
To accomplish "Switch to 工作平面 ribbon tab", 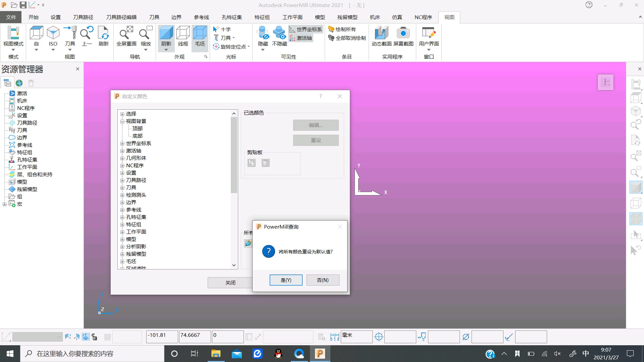I will (x=292, y=17).
